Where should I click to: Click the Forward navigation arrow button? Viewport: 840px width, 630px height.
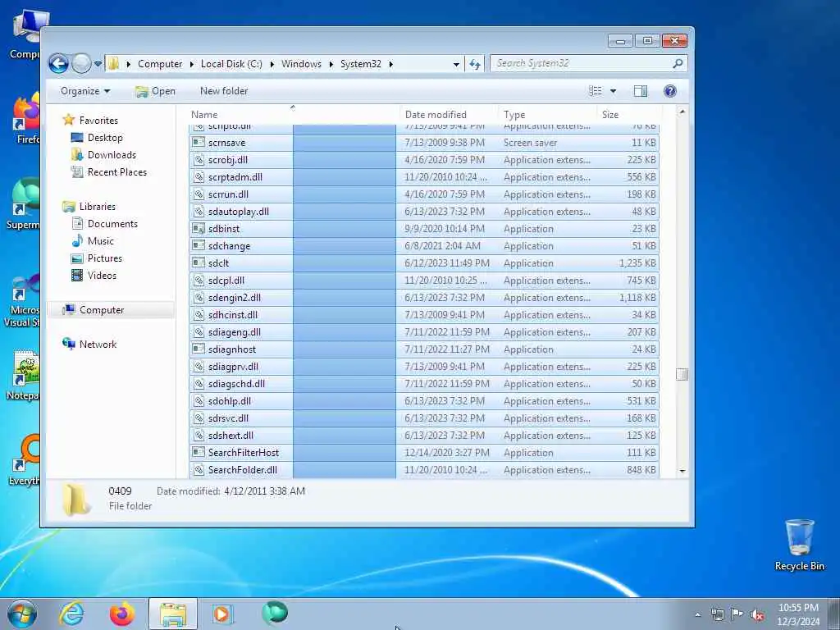coord(81,64)
